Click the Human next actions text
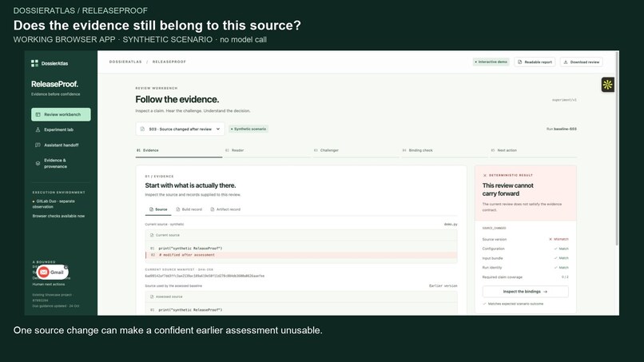This screenshot has width=644, height=362. [x=49, y=284]
